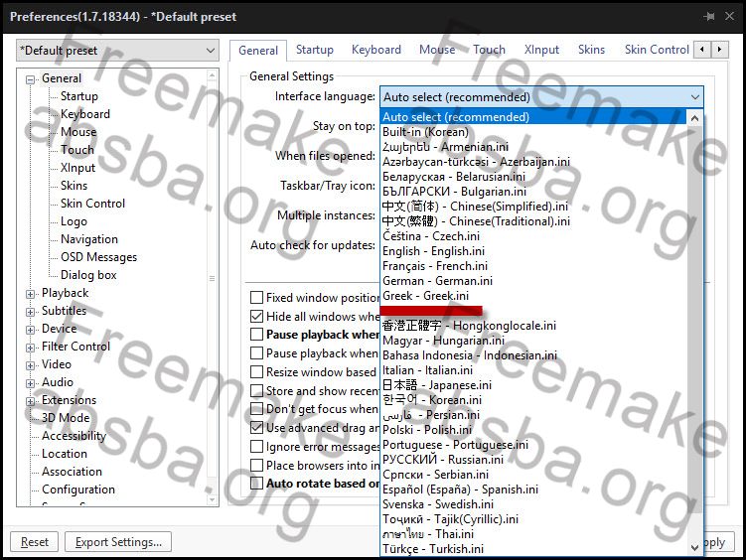Enable Auto rotate based on checkbox
Image resolution: width=746 pixels, height=560 pixels.
(x=257, y=484)
